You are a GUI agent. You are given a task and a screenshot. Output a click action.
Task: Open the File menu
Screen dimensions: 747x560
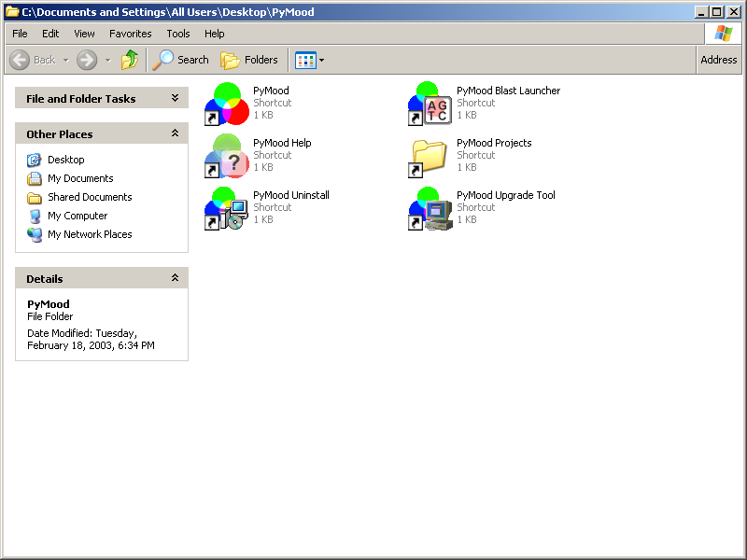20,34
